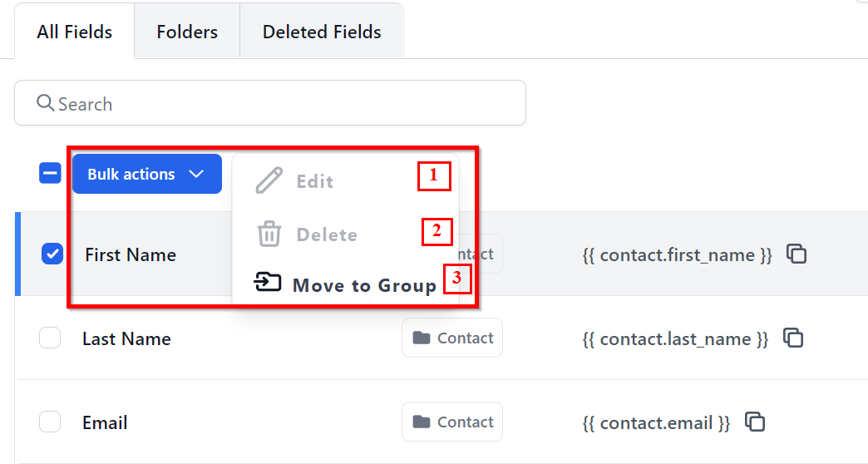Switch to the Folders tab
Screen dimensions: 868x464
(x=187, y=32)
